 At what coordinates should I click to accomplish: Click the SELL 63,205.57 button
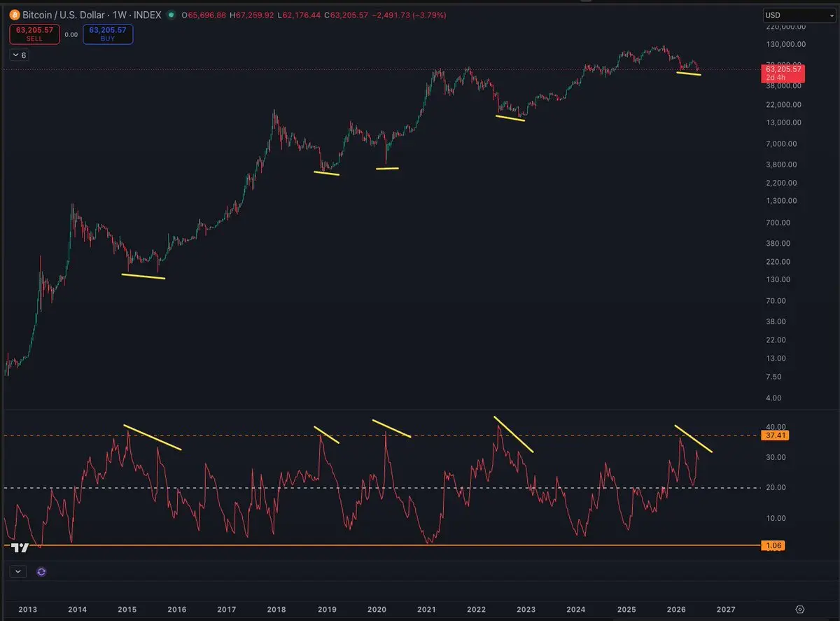click(34, 34)
